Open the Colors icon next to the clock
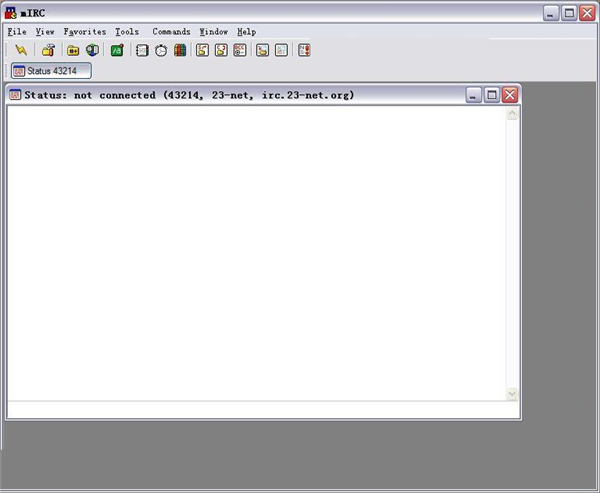600x493 pixels. pos(180,50)
